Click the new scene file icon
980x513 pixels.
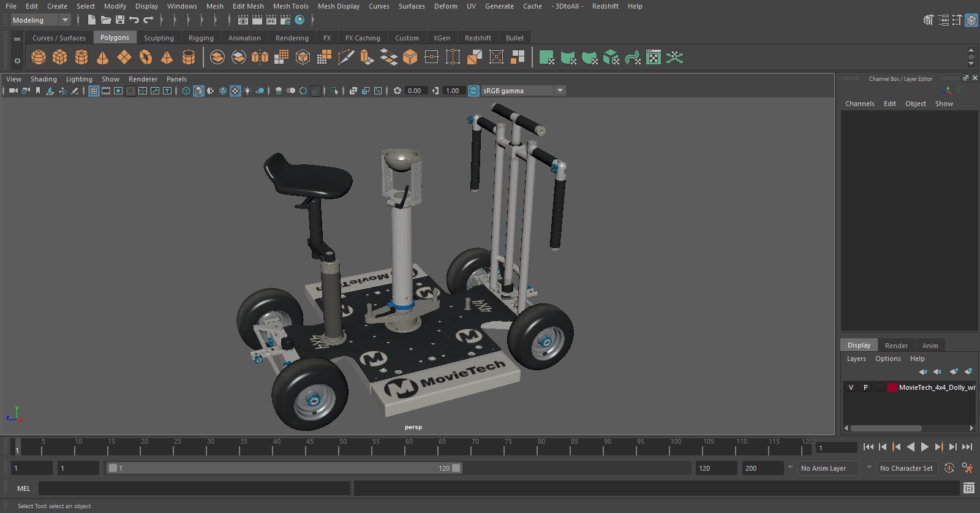[91, 20]
